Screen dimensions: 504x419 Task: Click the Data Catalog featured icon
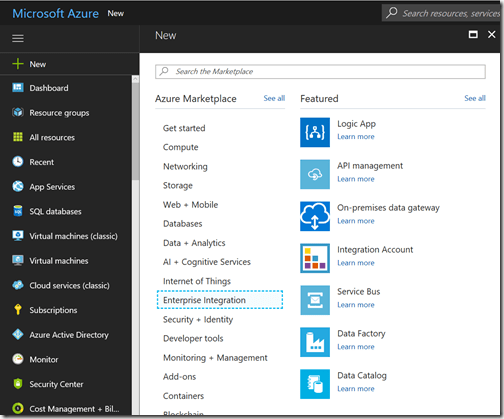tap(315, 384)
